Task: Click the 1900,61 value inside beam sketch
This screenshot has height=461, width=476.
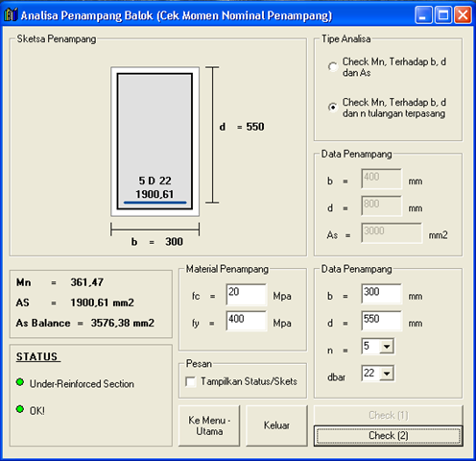Action: 155,194
